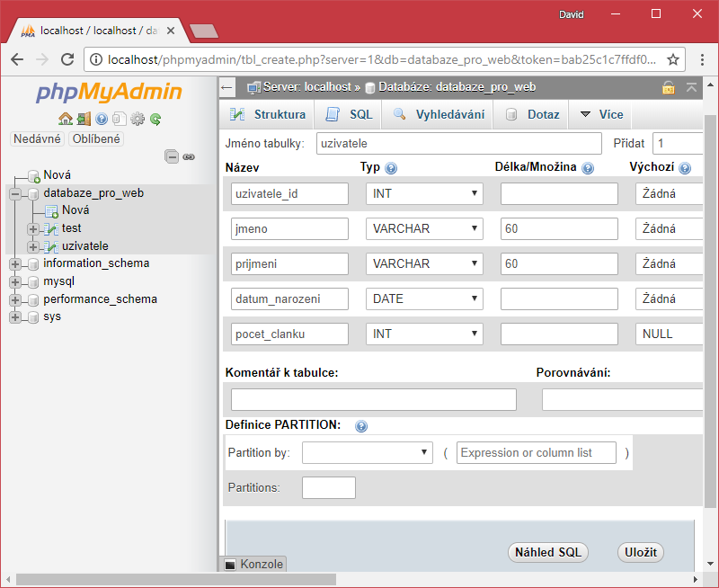Screen dimensions: 719x588
Task: Save the table with Uložit
Action: pos(640,552)
